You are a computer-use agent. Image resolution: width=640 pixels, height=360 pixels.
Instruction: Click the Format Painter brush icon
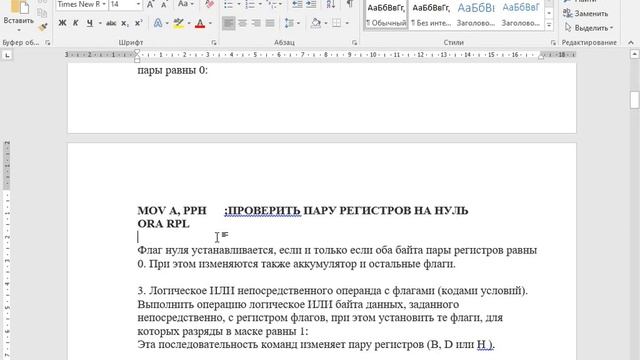(x=43, y=27)
